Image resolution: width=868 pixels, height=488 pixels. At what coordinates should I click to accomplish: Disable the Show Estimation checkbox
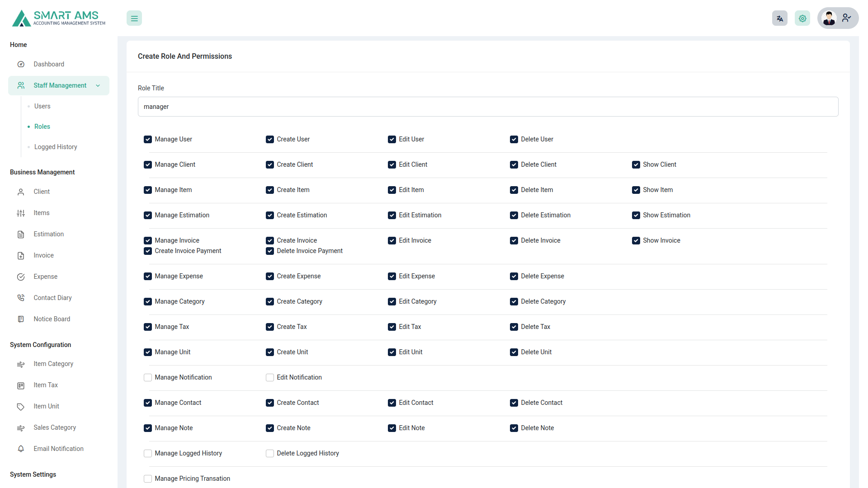(636, 215)
